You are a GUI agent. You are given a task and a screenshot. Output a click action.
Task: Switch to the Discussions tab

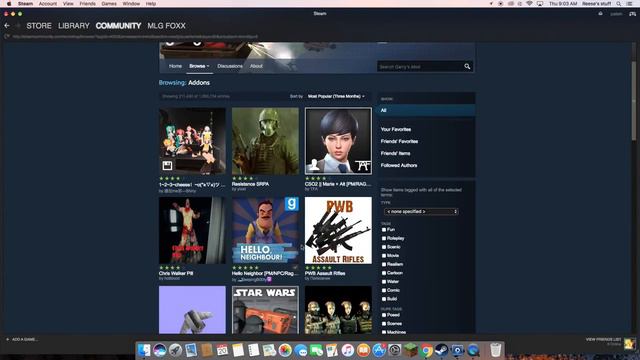(230, 66)
